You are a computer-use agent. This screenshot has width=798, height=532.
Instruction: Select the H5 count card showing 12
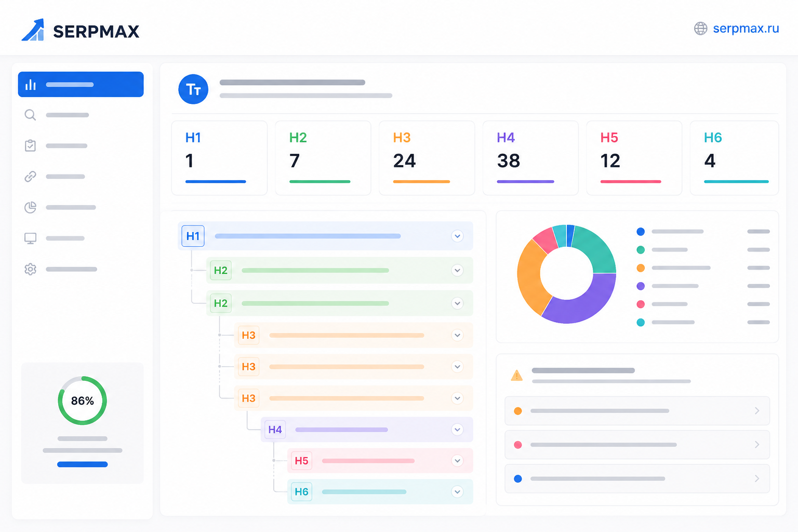[634, 158]
